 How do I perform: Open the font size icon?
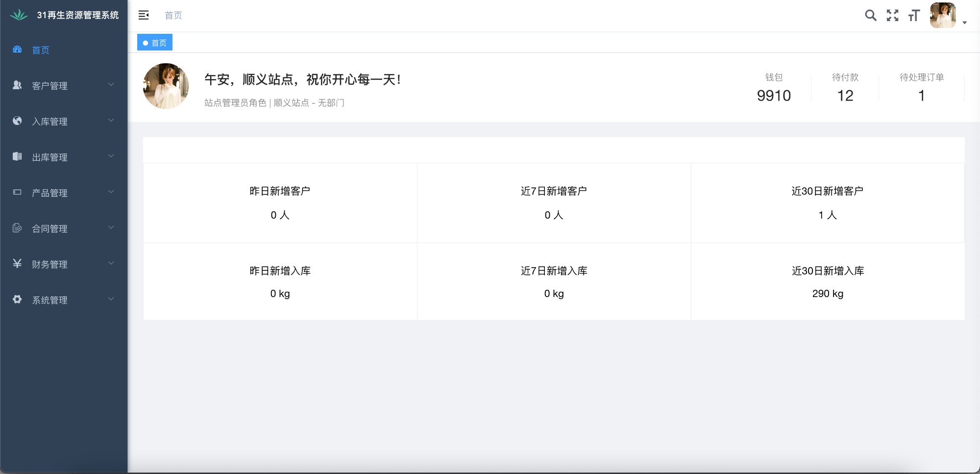[914, 16]
